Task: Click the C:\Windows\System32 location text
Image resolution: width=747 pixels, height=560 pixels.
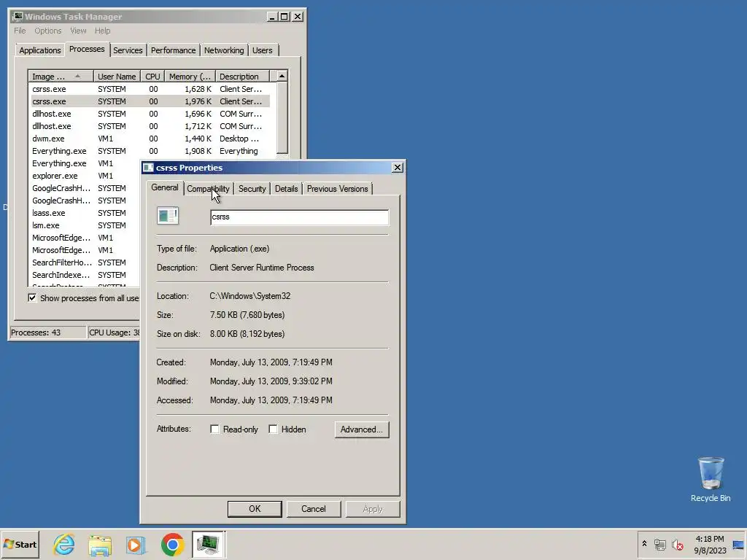Action: pos(249,296)
